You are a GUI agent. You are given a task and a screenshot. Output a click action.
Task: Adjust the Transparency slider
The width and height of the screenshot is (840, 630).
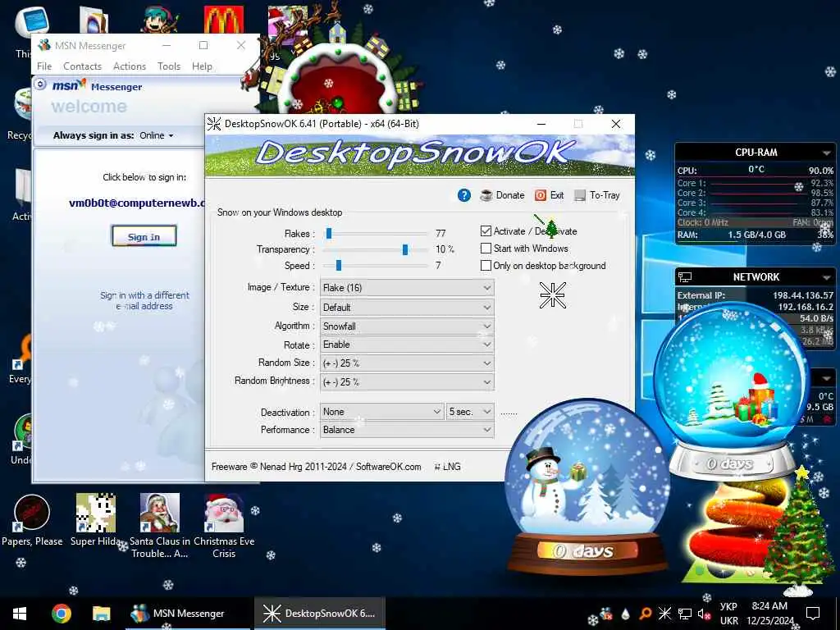tap(405, 249)
